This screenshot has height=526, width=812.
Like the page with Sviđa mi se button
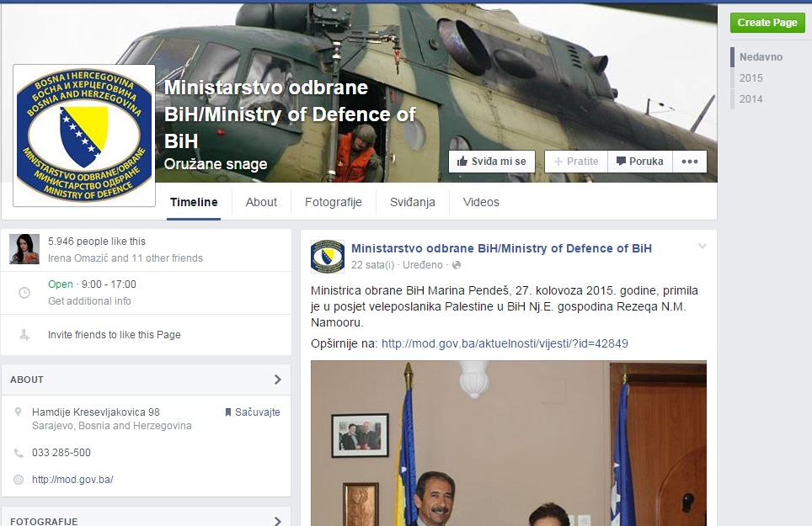coord(491,162)
